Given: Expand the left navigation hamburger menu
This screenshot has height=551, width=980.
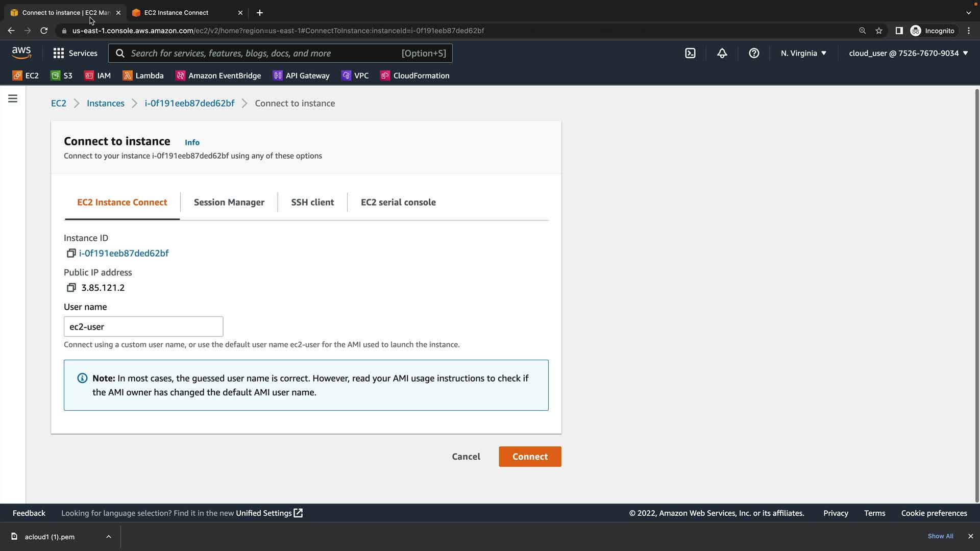Looking at the screenshot, I should pyautogui.click(x=13, y=98).
